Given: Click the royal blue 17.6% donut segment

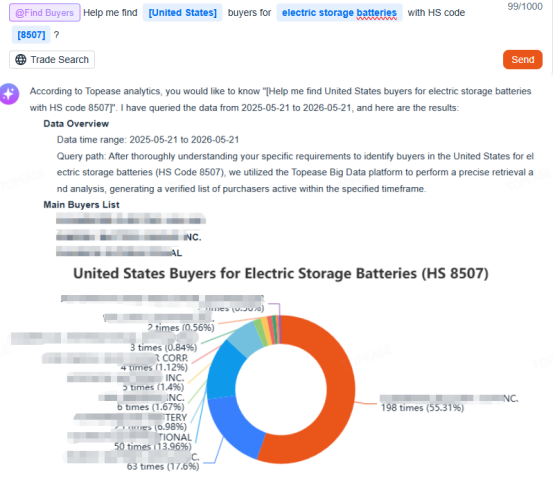Looking at the screenshot, I should pos(235,425).
